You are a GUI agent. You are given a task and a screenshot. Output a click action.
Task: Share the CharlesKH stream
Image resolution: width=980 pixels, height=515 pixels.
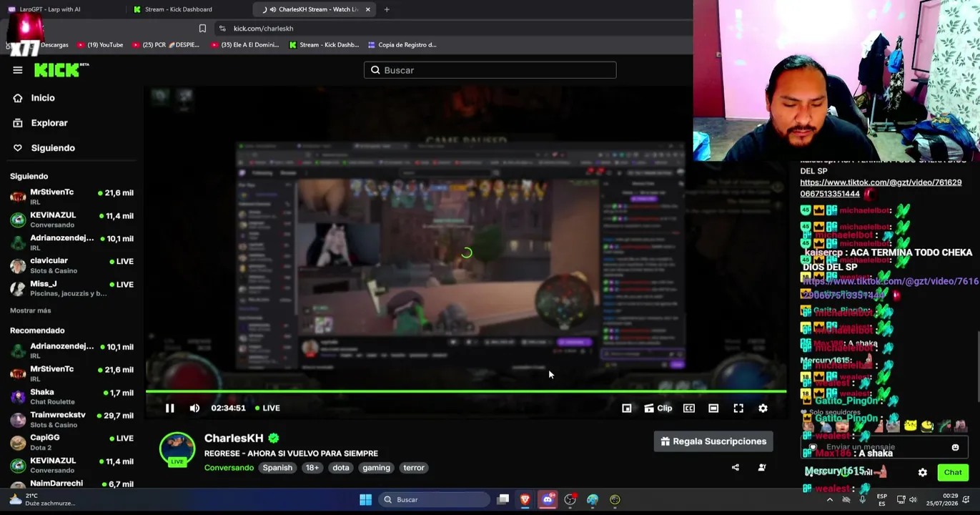(736, 468)
